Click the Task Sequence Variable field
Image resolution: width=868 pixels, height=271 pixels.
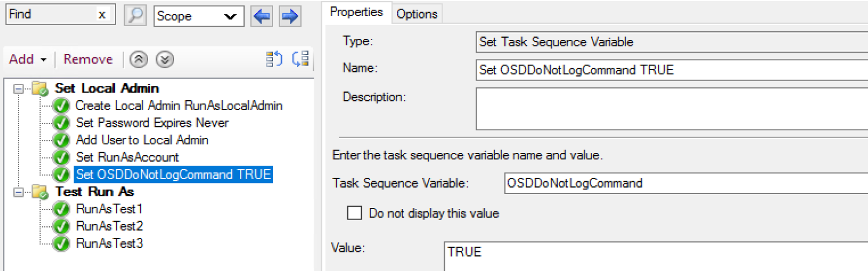(684, 184)
